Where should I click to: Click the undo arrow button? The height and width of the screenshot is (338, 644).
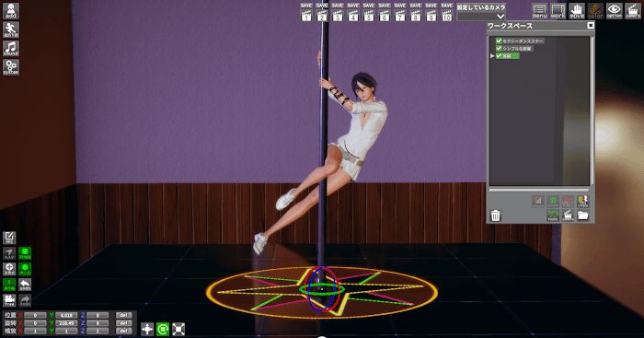[25, 285]
